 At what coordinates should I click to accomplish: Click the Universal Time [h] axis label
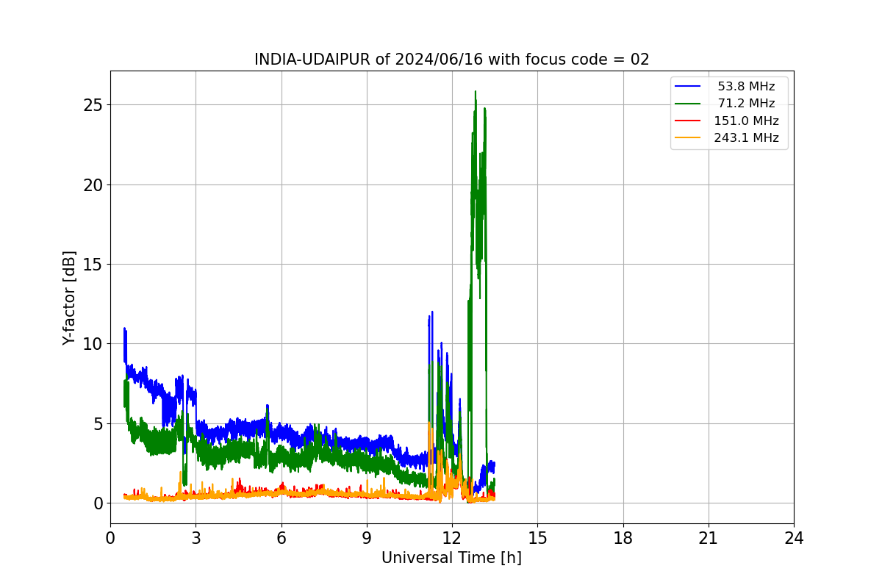click(451, 558)
